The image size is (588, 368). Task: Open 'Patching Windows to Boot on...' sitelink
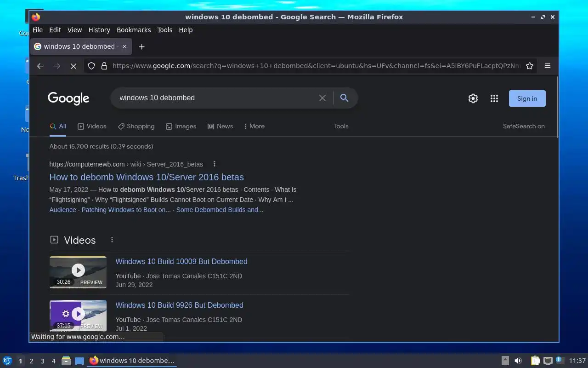tap(126, 210)
